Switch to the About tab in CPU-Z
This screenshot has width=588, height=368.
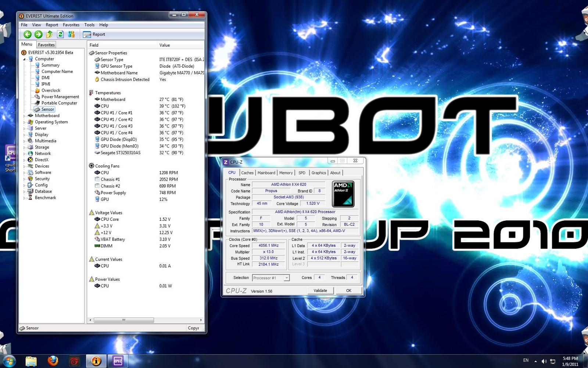click(335, 173)
